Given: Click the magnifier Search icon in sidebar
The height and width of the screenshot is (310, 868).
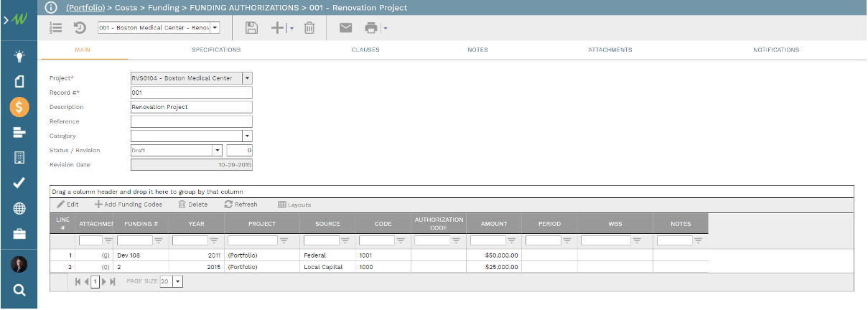Looking at the screenshot, I should [x=19, y=290].
